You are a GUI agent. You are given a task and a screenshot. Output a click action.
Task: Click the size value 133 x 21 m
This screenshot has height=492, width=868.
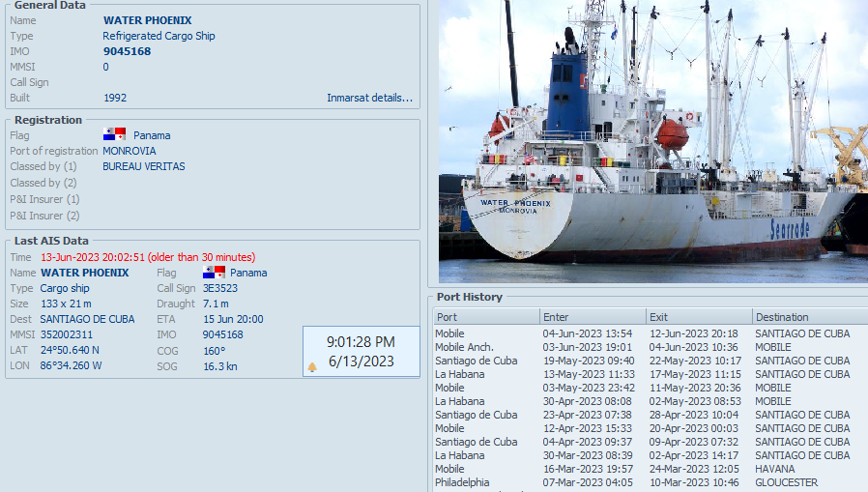66,304
